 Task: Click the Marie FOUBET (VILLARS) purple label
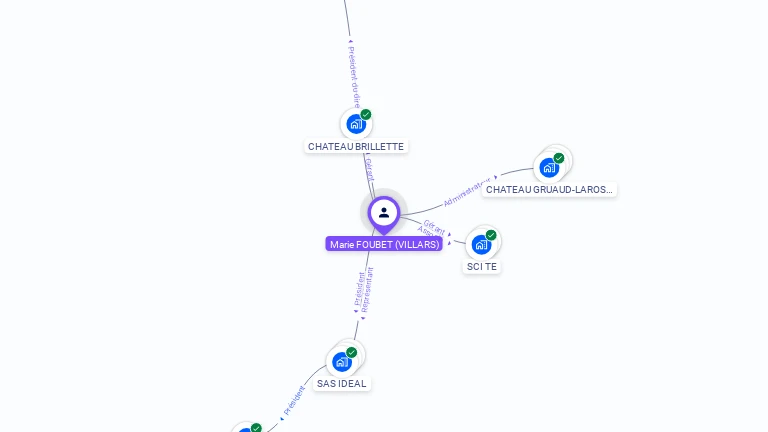[x=384, y=244]
